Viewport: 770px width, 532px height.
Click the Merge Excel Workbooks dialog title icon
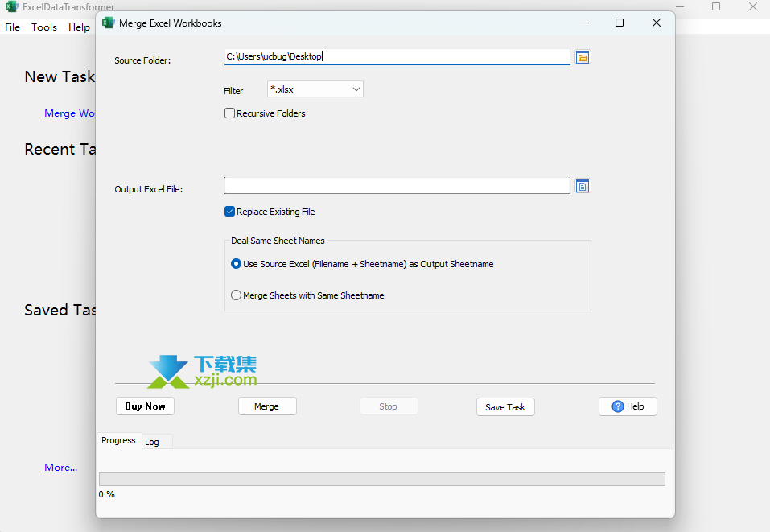pos(108,23)
